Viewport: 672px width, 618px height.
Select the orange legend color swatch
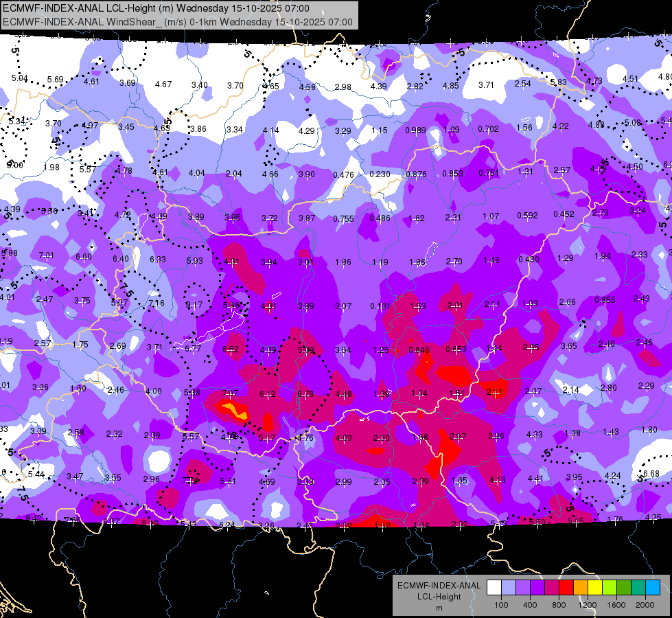pos(580,588)
